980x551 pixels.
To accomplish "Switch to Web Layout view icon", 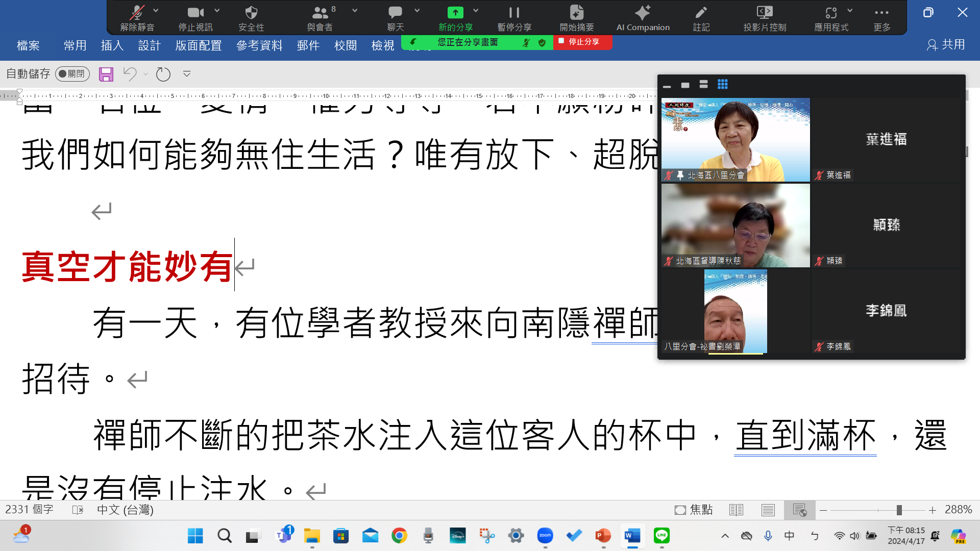I will click(799, 510).
